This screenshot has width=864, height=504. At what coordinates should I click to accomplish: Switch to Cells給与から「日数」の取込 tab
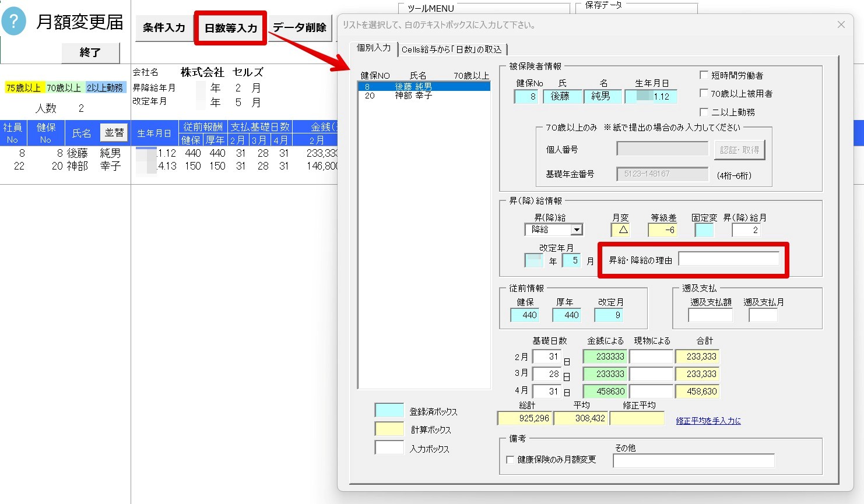(452, 50)
